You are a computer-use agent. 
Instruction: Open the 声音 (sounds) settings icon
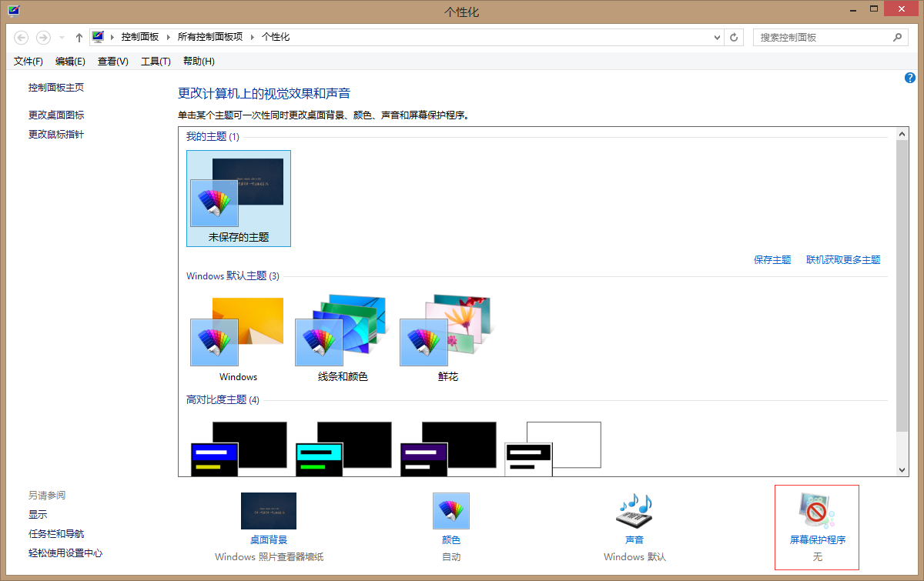tap(634, 511)
